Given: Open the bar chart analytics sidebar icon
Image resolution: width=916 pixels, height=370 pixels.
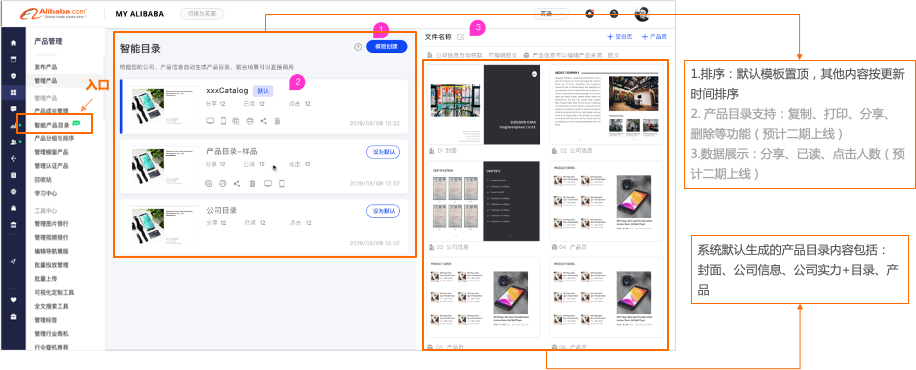Looking at the screenshot, I should [13, 126].
